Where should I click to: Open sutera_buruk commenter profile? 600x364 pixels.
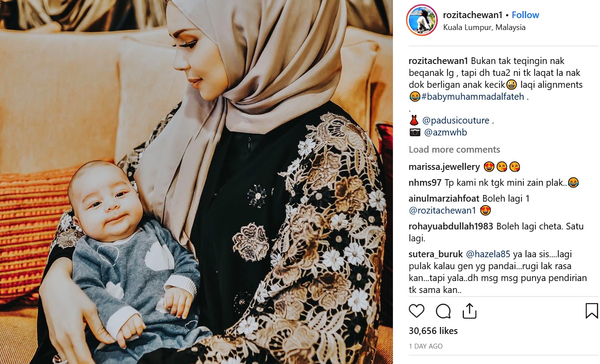[x=436, y=254]
